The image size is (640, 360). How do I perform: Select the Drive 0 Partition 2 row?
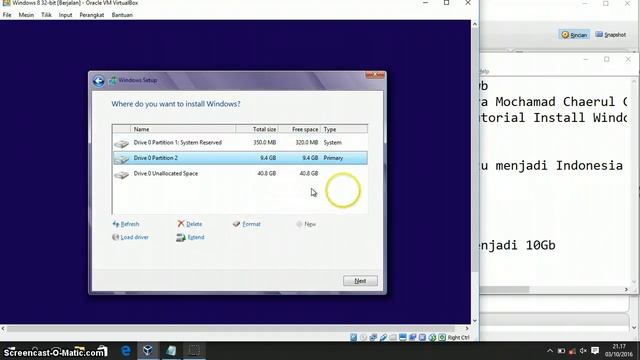click(x=240, y=158)
